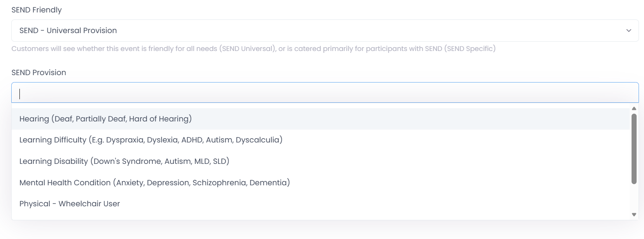
Task: Click the options list scrollbar thumb
Action: pos(634,149)
